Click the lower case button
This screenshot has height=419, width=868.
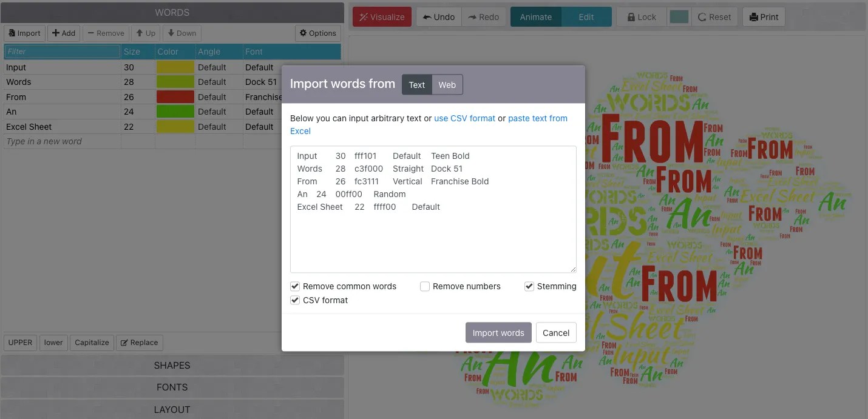53,343
